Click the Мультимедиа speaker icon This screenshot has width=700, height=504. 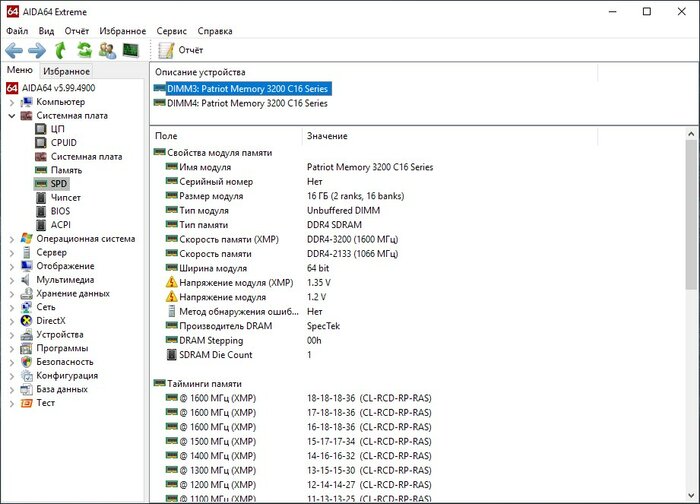26,280
